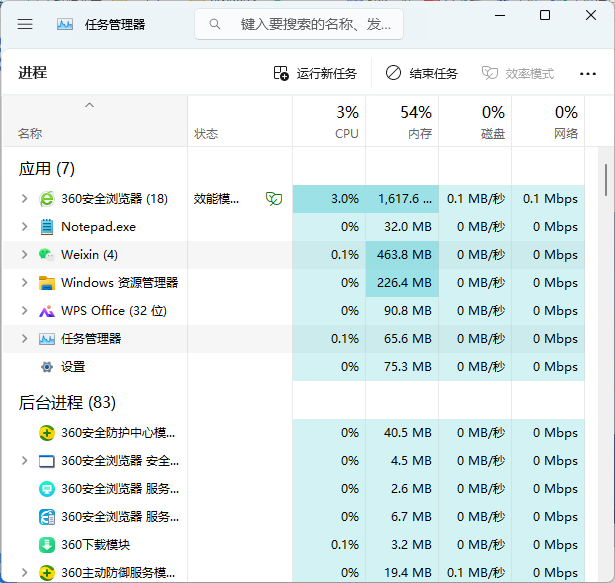Click 运行新任务 button

click(x=315, y=73)
